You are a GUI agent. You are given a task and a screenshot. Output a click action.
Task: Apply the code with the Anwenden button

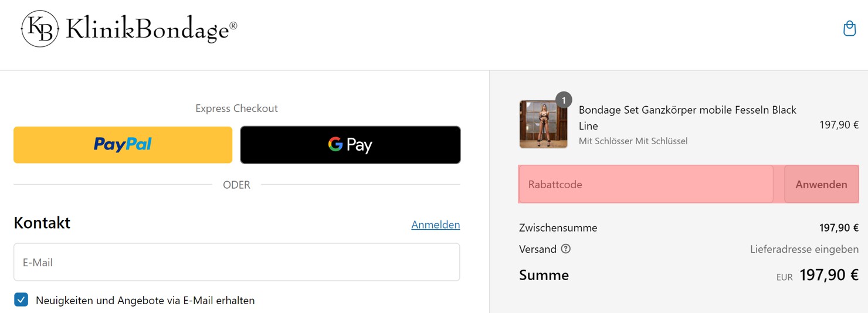[821, 184]
